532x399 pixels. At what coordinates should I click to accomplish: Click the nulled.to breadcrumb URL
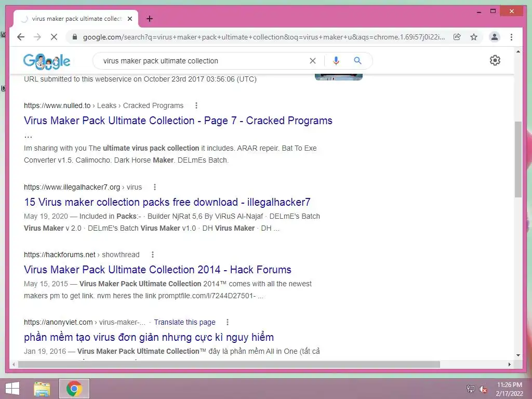click(103, 105)
